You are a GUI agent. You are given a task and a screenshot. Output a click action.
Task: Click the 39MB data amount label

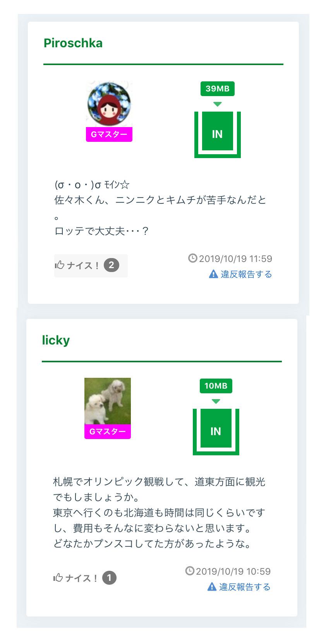[x=217, y=89]
